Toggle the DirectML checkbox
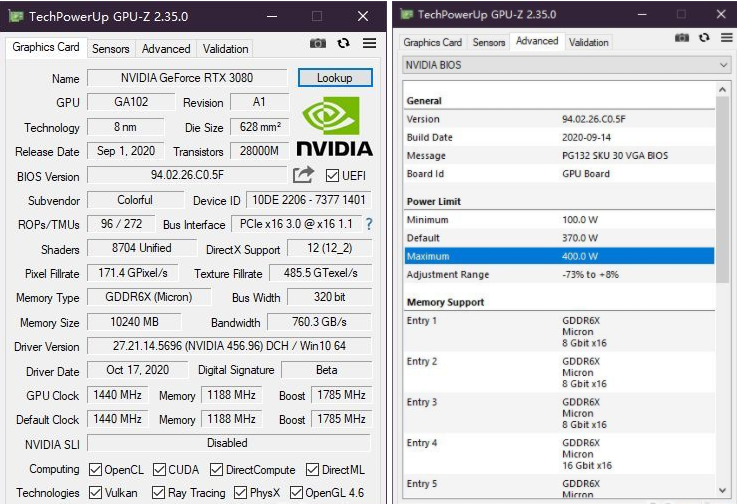The image size is (737, 504). pyautogui.click(x=313, y=470)
